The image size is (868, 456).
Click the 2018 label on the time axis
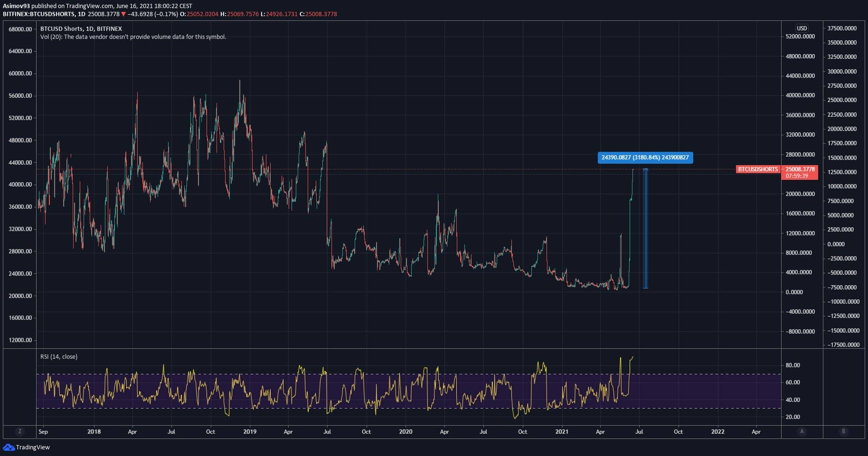tap(94, 432)
